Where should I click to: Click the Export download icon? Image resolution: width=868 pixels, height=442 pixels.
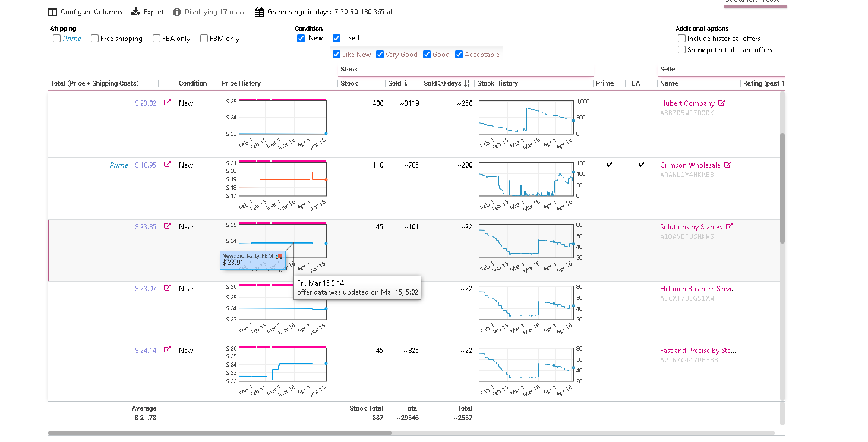tap(136, 12)
